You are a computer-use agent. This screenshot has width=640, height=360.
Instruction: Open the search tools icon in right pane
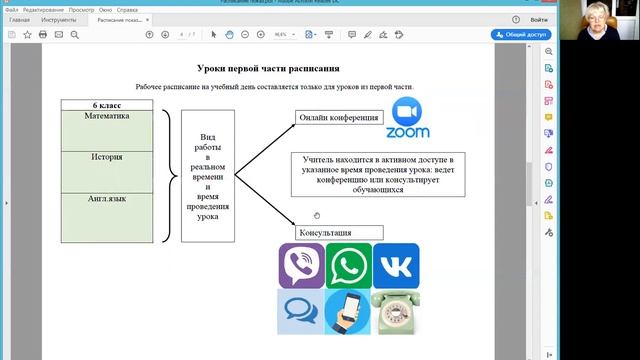[549, 51]
